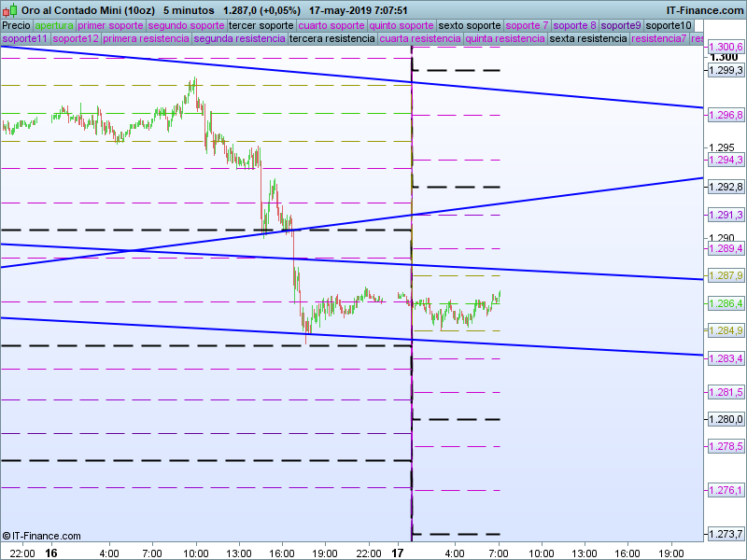The height and width of the screenshot is (560, 747).
Task: Select the primer soporte legend label
Action: pyautogui.click(x=110, y=26)
